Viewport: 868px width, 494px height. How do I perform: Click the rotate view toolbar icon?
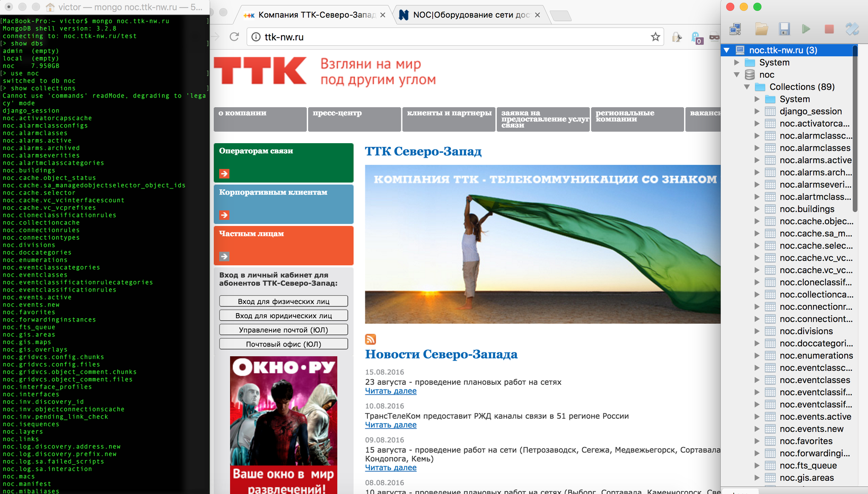tap(852, 29)
